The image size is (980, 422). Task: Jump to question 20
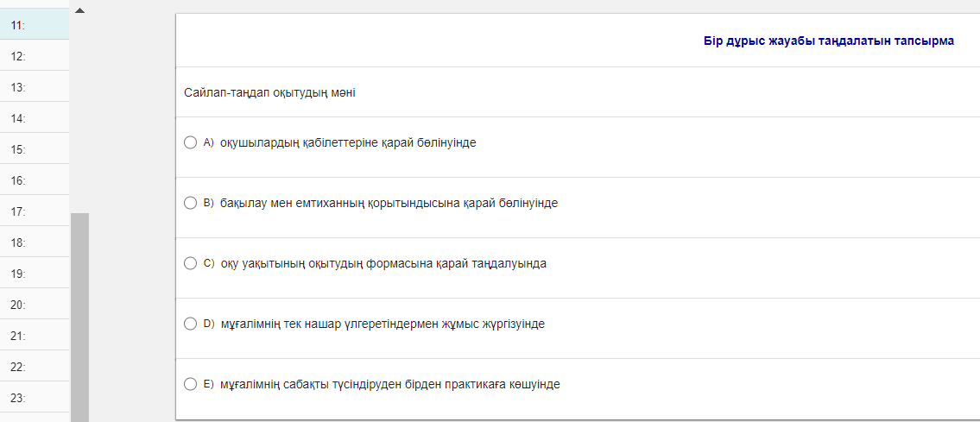[35, 305]
